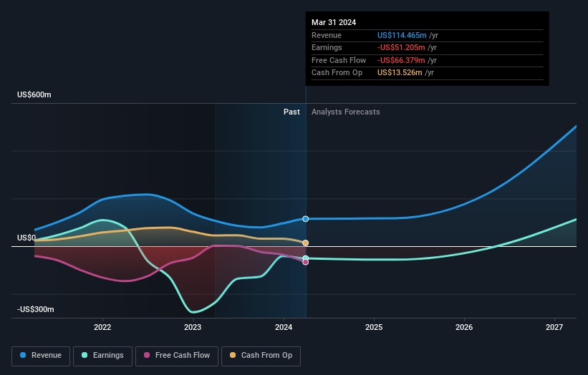Screen dimensions: 588x375
Task: Click the orange Cash From Op data point
Action: pos(306,243)
